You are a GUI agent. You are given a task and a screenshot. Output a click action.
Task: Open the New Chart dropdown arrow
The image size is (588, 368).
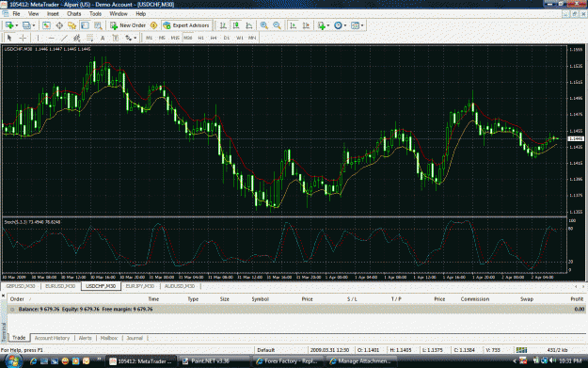pyautogui.click(x=17, y=25)
